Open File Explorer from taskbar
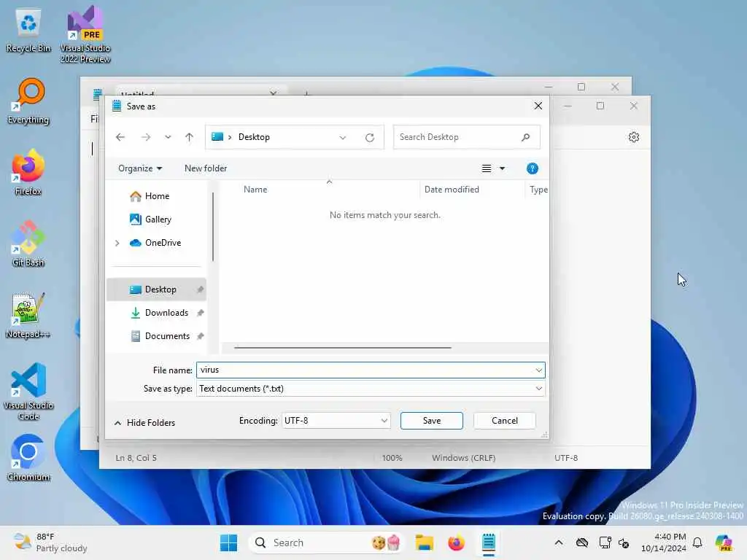 pyautogui.click(x=424, y=542)
